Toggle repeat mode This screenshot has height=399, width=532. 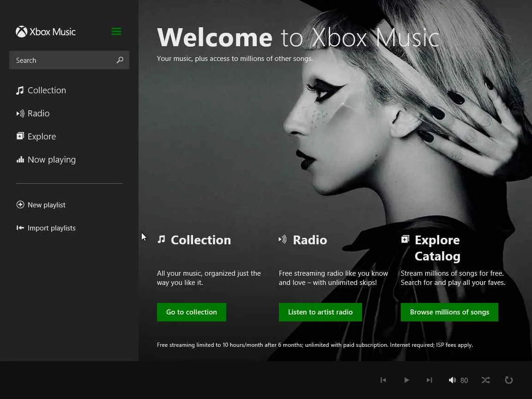coord(508,380)
